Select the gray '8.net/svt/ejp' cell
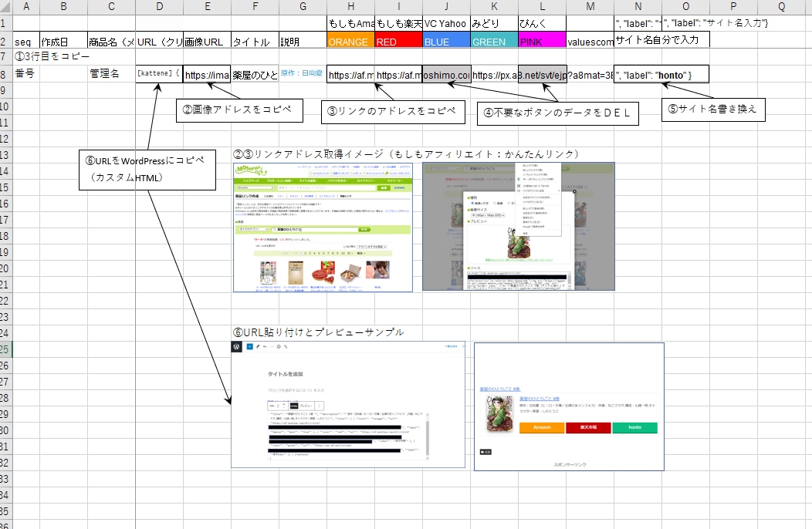This screenshot has width=812, height=529. point(542,74)
